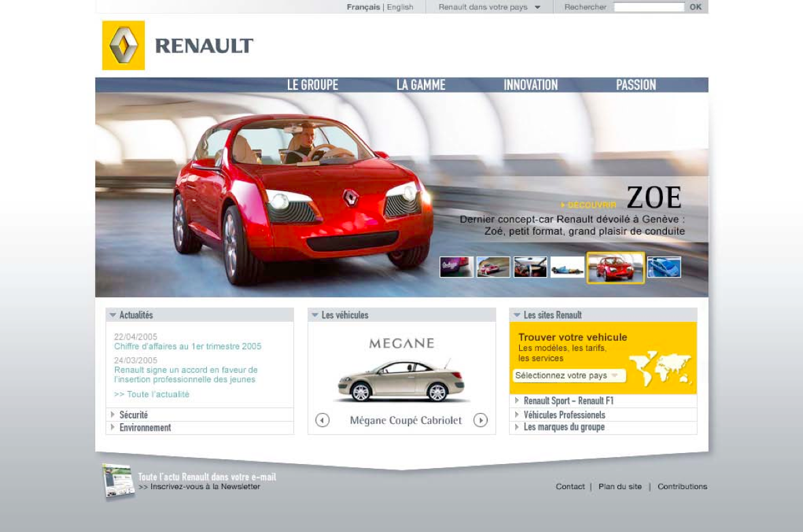Open the Innovation menu
Image resolution: width=803 pixels, height=532 pixels.
(x=531, y=85)
